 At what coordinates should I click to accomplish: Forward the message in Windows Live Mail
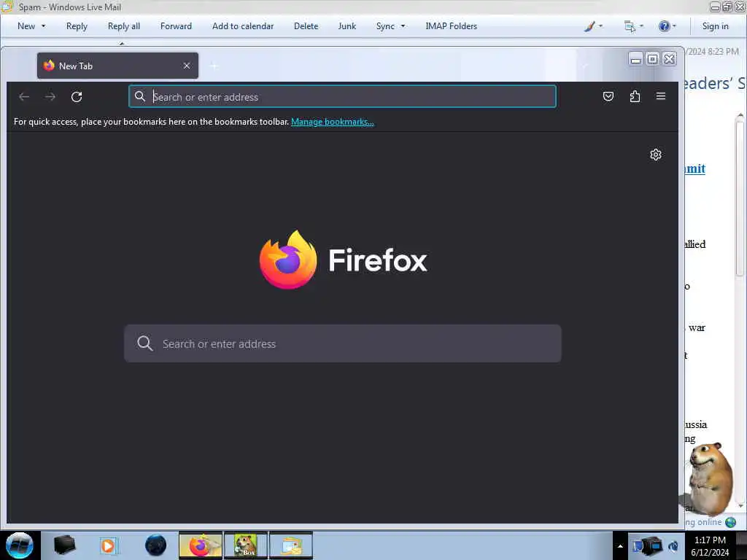coord(176,26)
